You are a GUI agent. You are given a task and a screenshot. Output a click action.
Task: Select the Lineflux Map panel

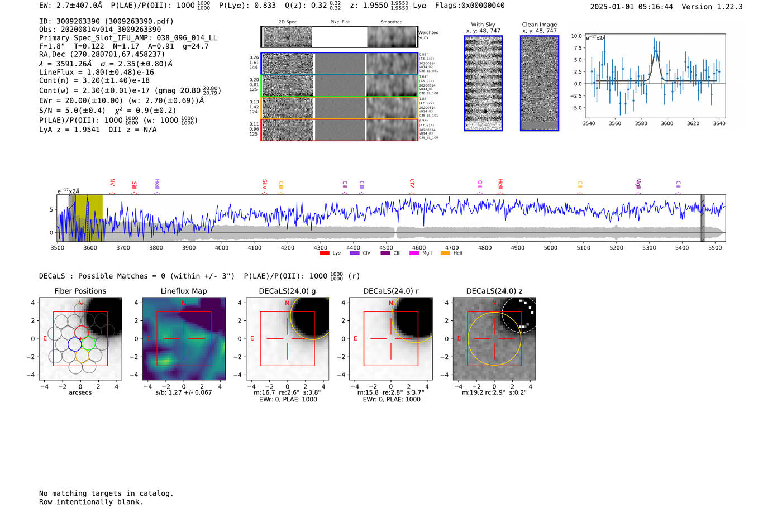pos(184,338)
